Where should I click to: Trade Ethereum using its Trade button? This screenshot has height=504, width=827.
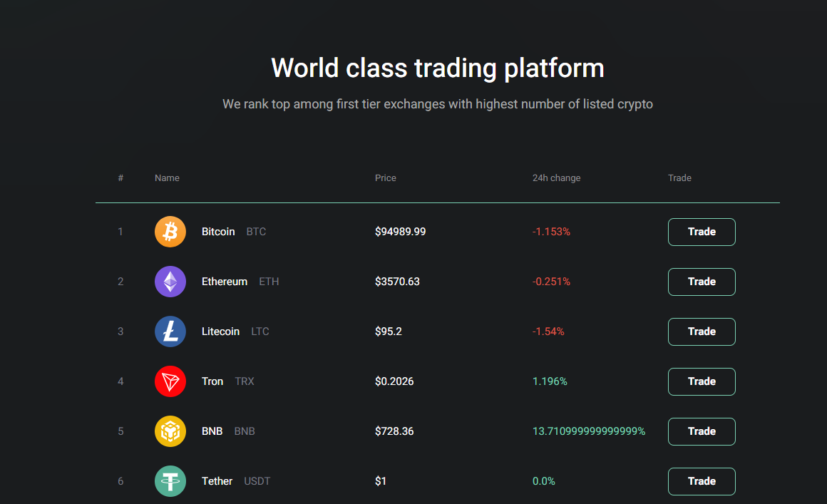pos(702,282)
